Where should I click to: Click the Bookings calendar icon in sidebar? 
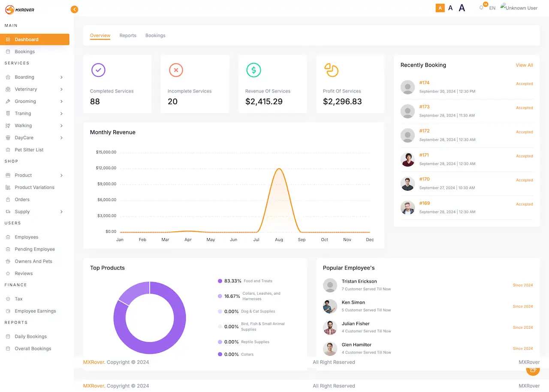pyautogui.click(x=8, y=51)
